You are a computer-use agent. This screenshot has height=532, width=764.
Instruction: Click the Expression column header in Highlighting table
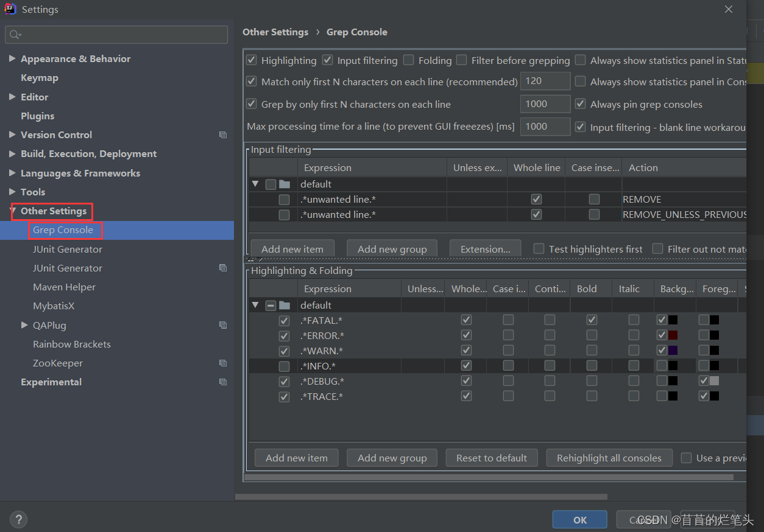[350, 289]
